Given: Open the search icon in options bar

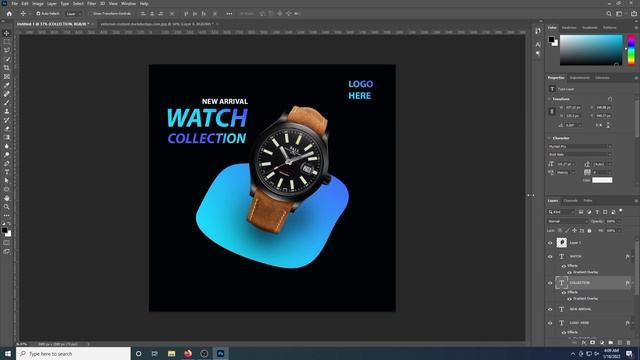Looking at the screenshot, I should coord(609,13).
